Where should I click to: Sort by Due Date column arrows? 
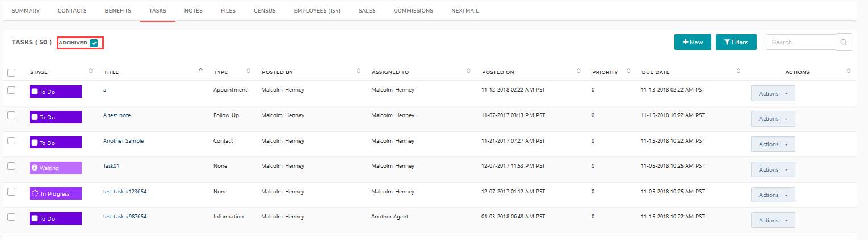738,71
